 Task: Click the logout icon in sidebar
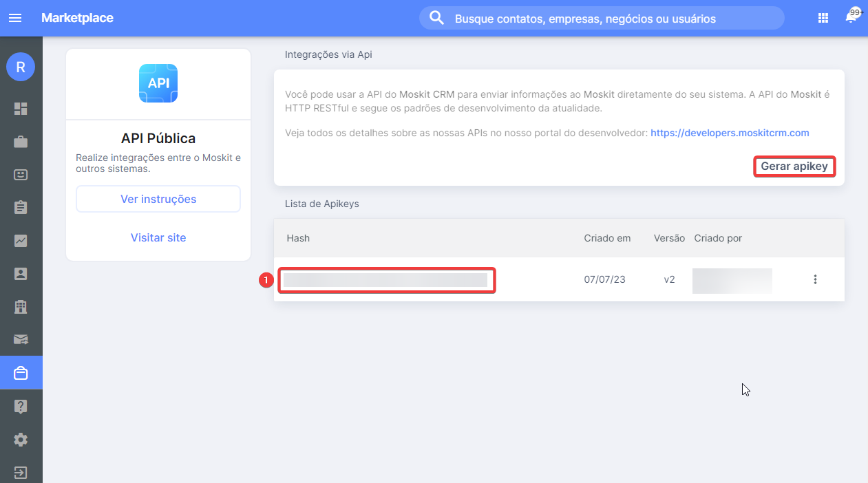click(x=21, y=473)
